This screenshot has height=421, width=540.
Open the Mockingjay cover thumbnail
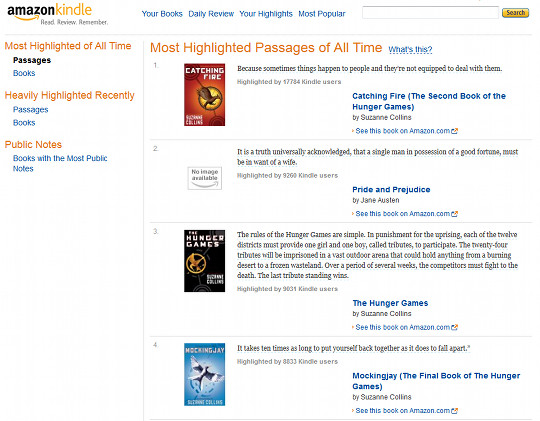[x=204, y=374]
